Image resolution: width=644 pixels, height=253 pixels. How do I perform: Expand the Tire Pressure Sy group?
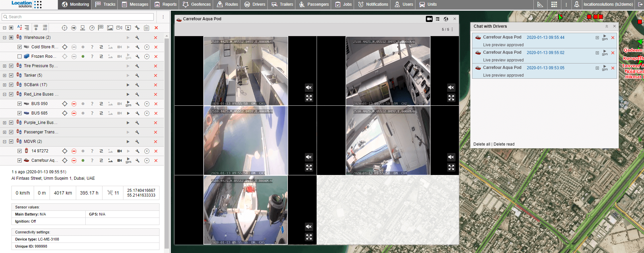[x=4, y=66]
